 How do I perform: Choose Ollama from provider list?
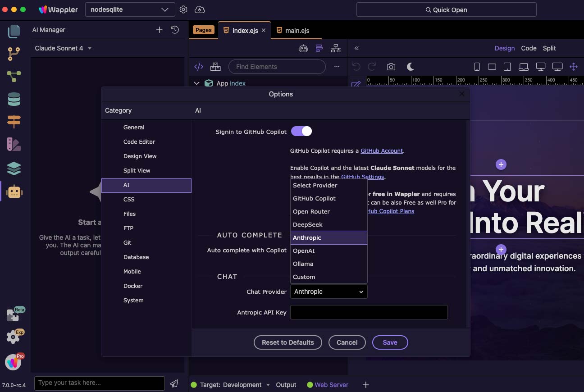click(328, 264)
